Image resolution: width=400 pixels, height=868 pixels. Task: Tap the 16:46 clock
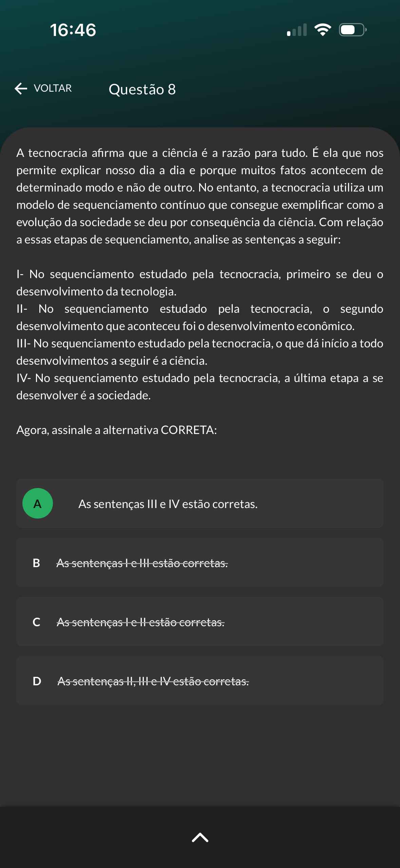tap(73, 30)
